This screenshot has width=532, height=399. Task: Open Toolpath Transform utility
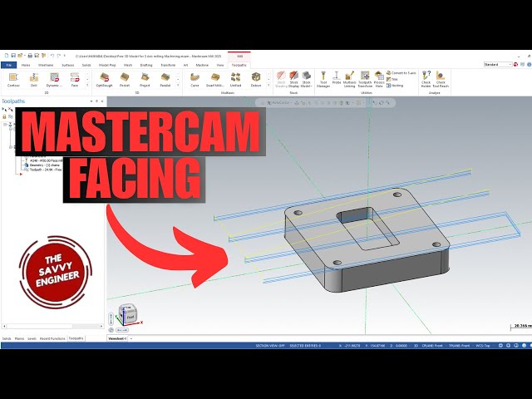[365, 80]
